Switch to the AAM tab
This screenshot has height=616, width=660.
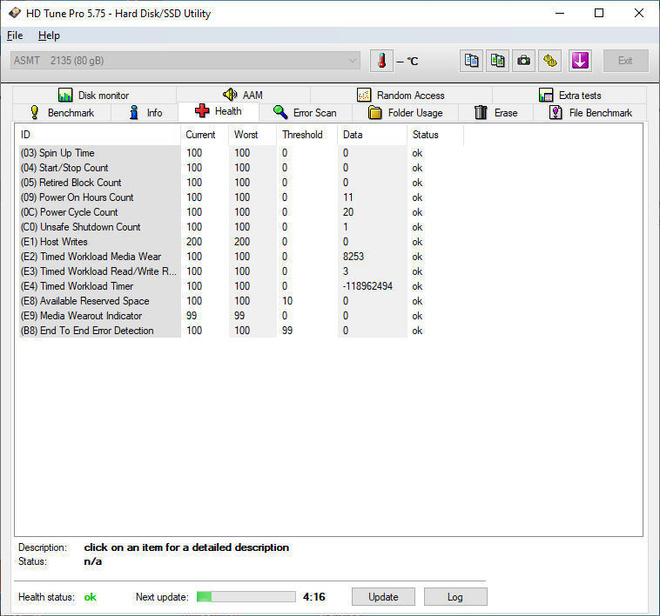(243, 95)
